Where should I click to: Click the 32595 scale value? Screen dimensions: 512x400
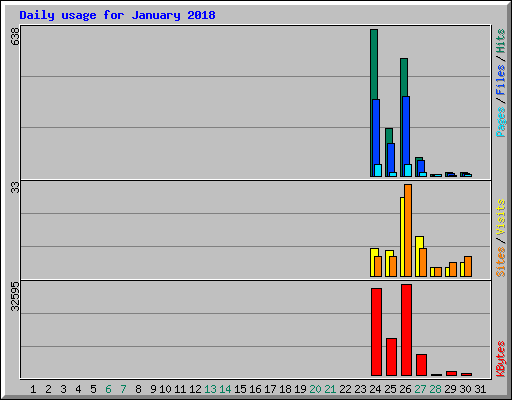coord(15,296)
